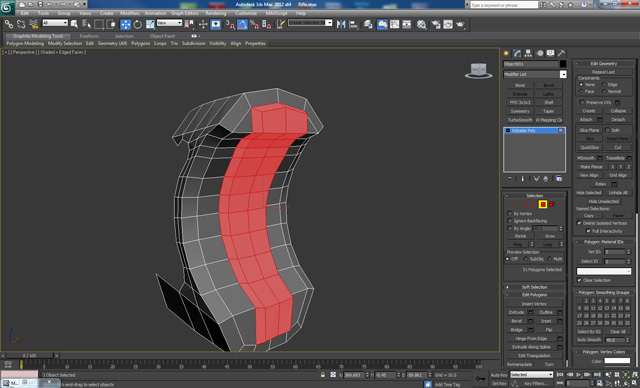Activate the Select and Move tool
Screen dimensions: 640x388
pyautogui.click(x=125, y=24)
